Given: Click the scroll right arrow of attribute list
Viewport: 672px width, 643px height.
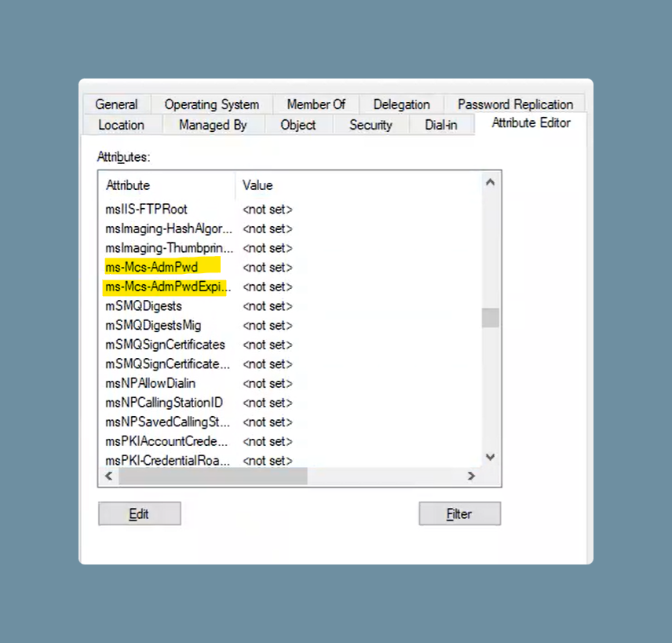Looking at the screenshot, I should pyautogui.click(x=471, y=476).
